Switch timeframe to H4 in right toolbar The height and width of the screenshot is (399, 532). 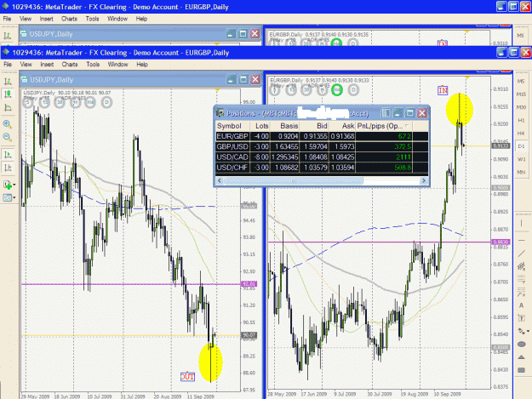tap(521, 134)
